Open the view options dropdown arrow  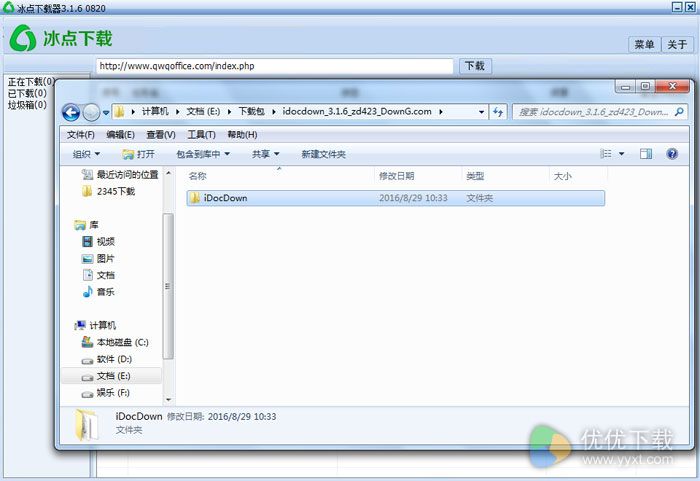coord(621,154)
